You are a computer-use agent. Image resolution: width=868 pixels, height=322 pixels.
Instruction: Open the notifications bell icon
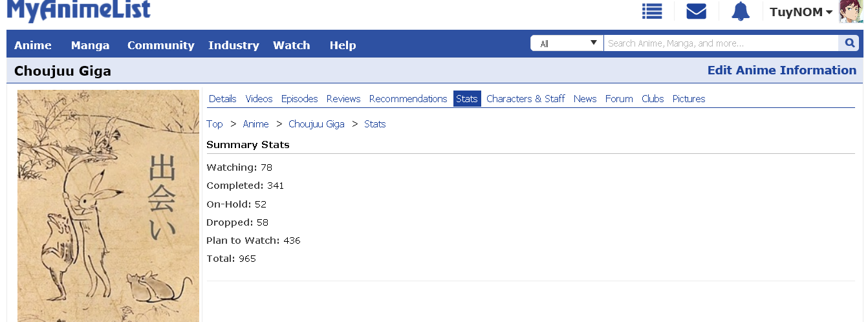[x=740, y=12]
